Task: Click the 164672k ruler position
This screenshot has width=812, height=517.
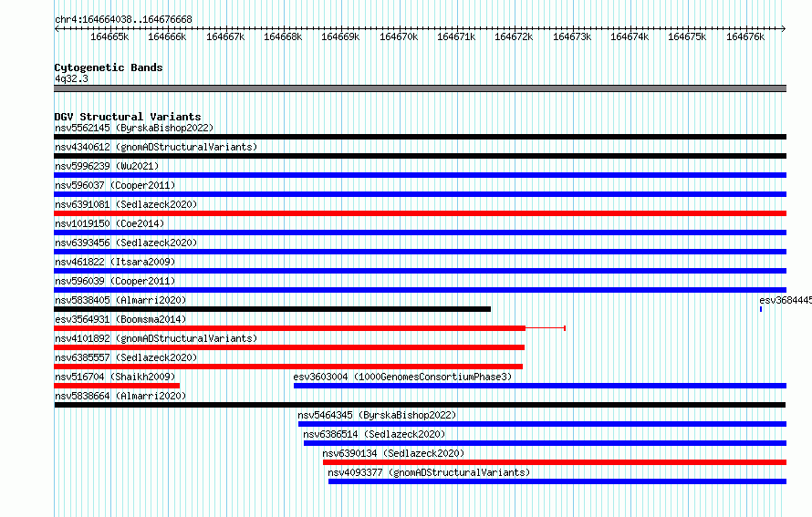Action: pyautogui.click(x=514, y=36)
